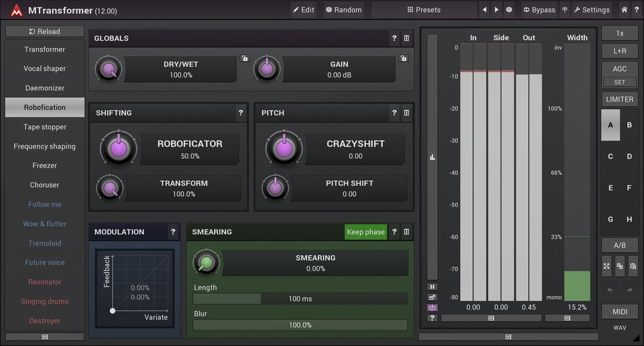This screenshot has height=346, width=644.
Task: Toggle the meters power button
Action: 432,307
